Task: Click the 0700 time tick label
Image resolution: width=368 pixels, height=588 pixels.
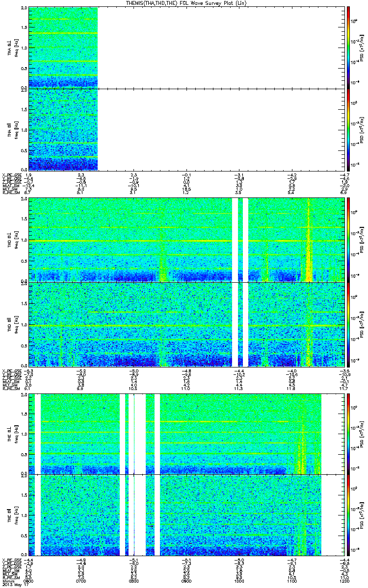Action: pos(81,581)
